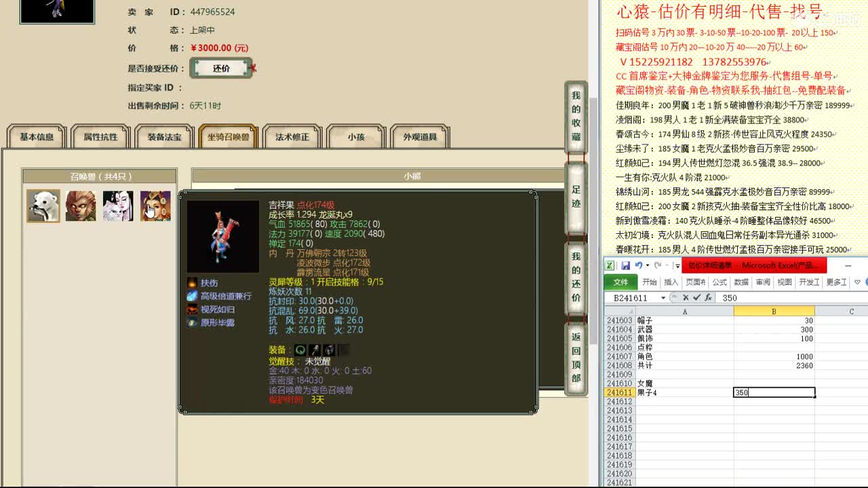Open the 装备法宝 tab
Image resolution: width=868 pixels, height=488 pixels.
coord(164,136)
